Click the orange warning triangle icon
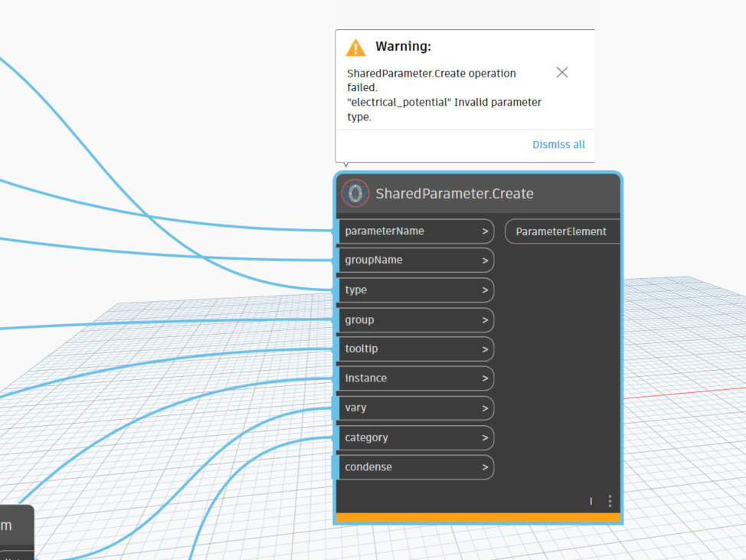This screenshot has width=746, height=560. pyautogui.click(x=355, y=47)
